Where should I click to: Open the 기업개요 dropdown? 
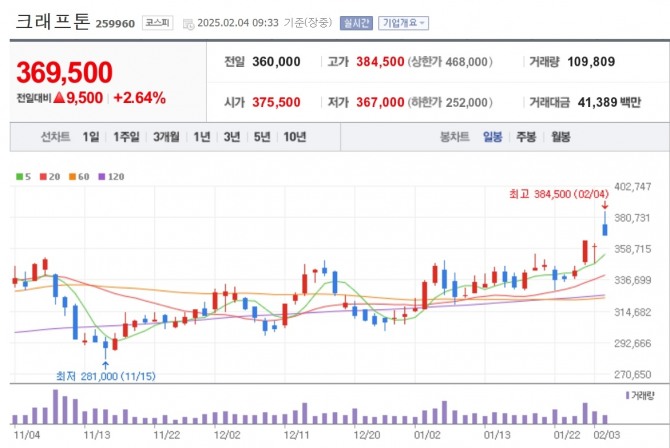pyautogui.click(x=403, y=23)
